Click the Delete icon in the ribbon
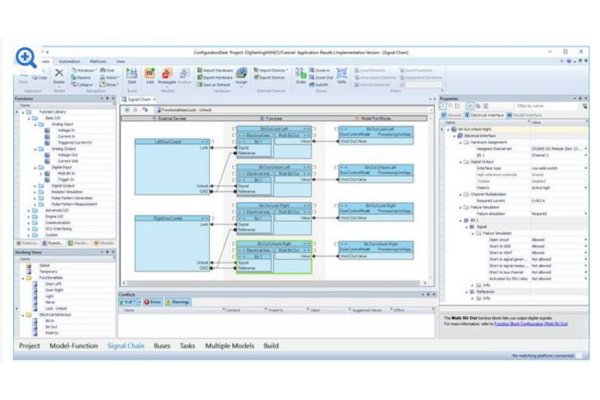 (x=59, y=73)
